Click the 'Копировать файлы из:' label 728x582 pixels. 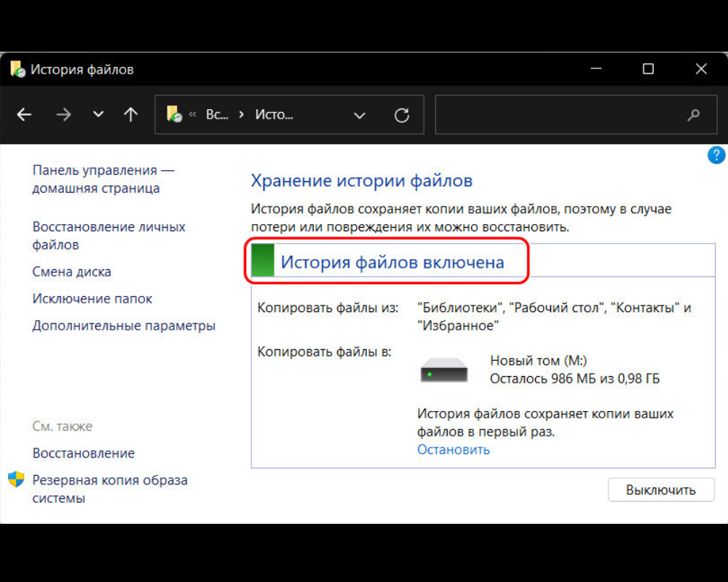pos(328,308)
